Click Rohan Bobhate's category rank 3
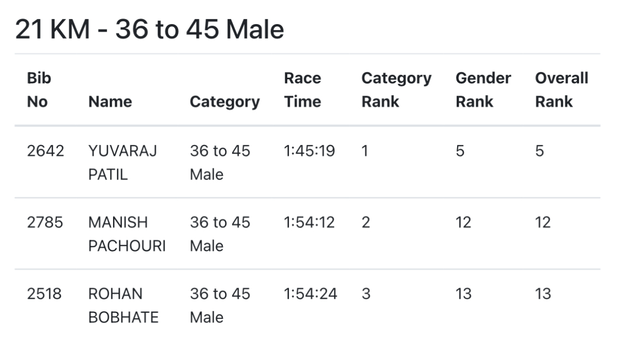644x344 pixels. (x=365, y=294)
